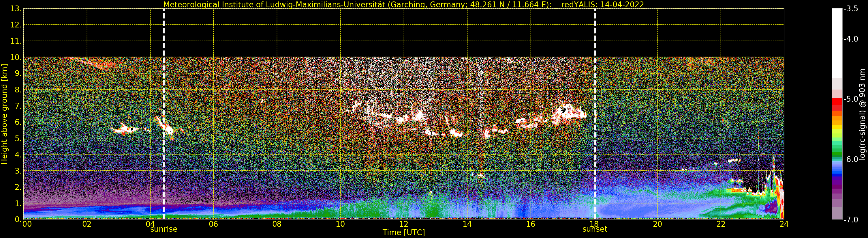Click the time axis tick label '06'

point(214,224)
